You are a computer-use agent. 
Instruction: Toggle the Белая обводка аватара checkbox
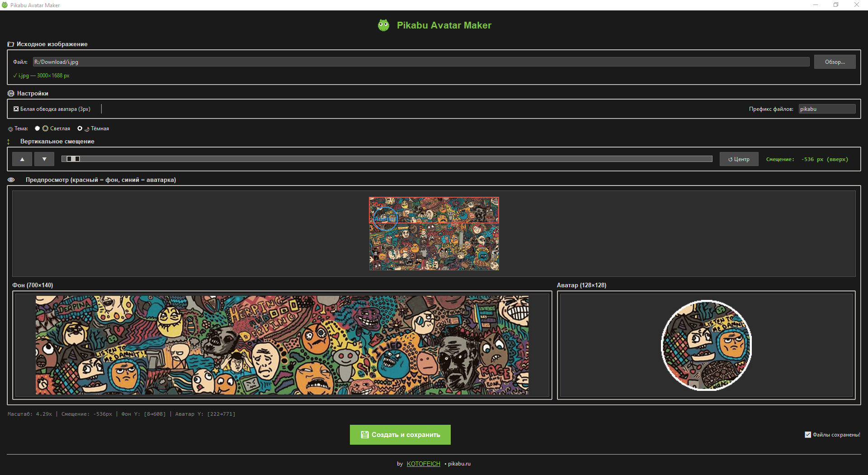16,109
